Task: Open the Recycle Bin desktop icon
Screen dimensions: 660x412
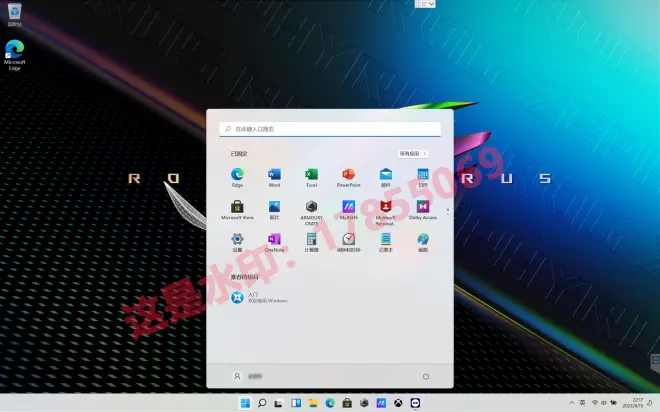Action: point(14,13)
